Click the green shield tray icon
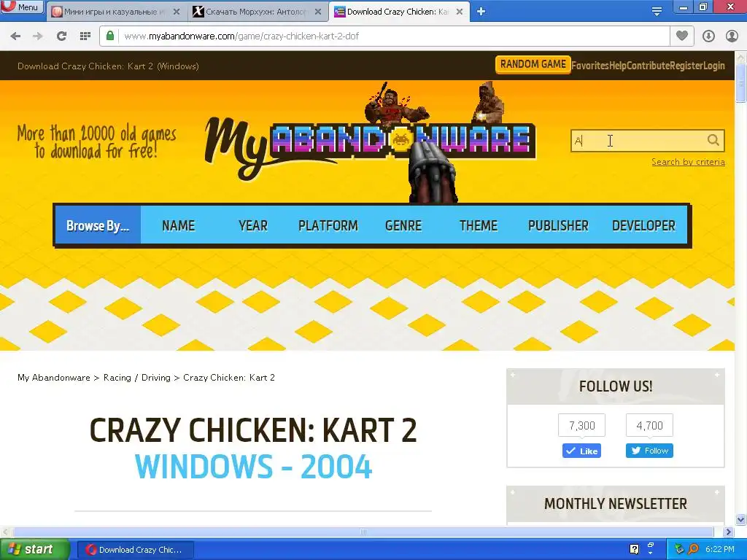 (679, 550)
